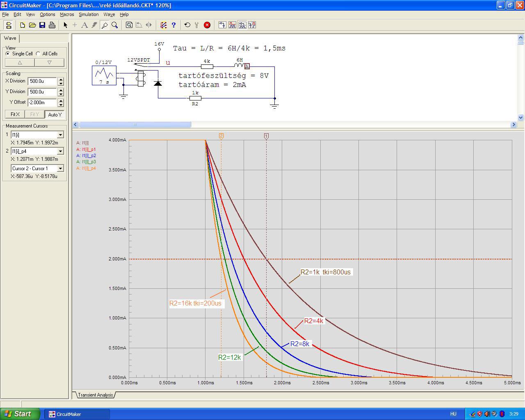Click the X Division input field
Image resolution: width=525 pixels, height=420 pixels.
[x=42, y=81]
